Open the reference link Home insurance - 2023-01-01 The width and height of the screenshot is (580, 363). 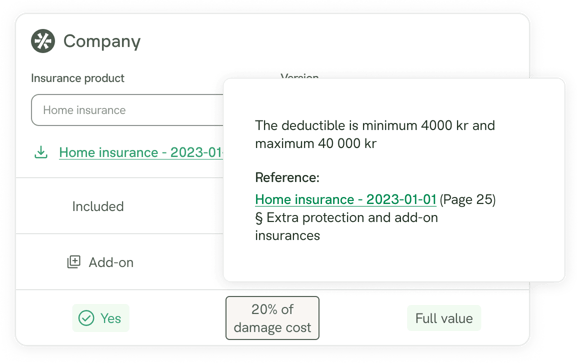(x=345, y=199)
